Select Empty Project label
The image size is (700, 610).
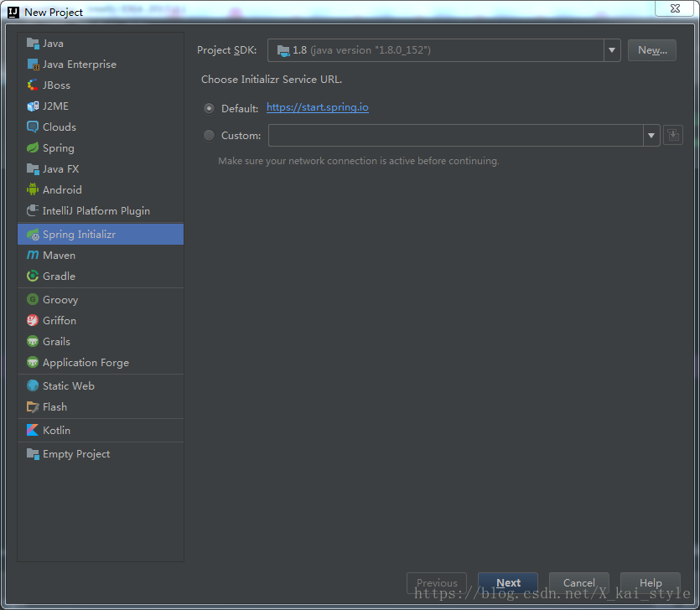(x=76, y=454)
